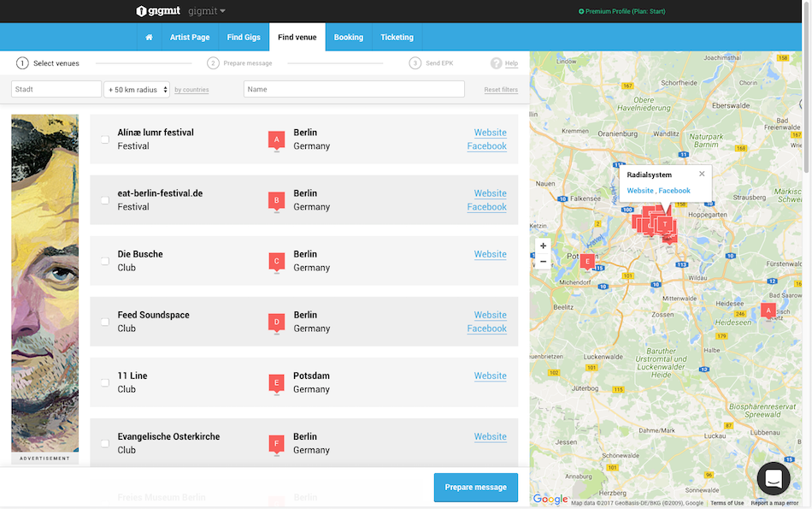Viewport: 812px width, 509px height.
Task: Click the painted face advertisement banner
Action: (x=45, y=283)
